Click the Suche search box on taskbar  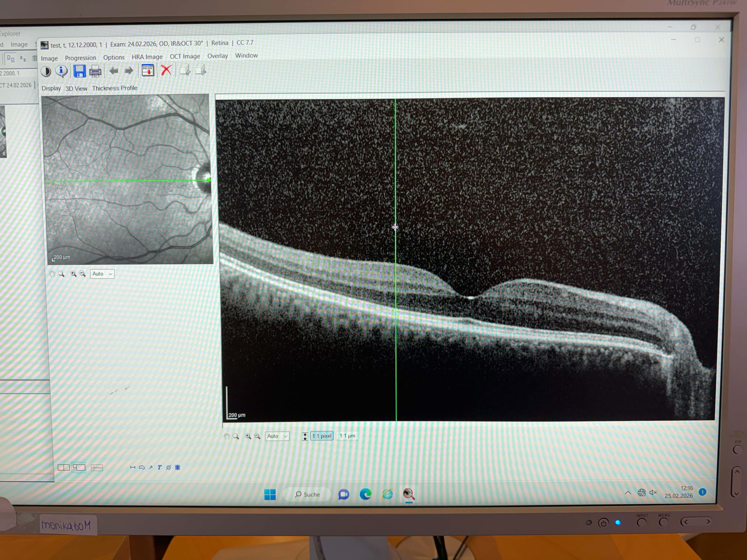[307, 494]
